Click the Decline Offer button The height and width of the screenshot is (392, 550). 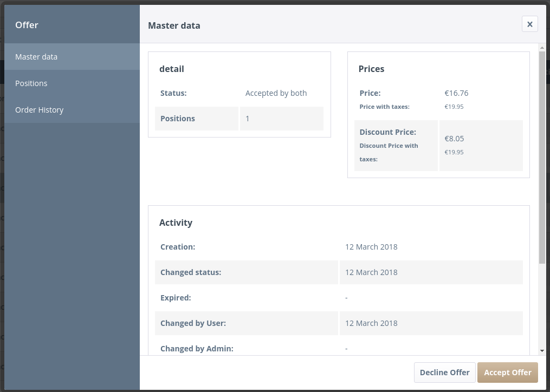(444, 373)
